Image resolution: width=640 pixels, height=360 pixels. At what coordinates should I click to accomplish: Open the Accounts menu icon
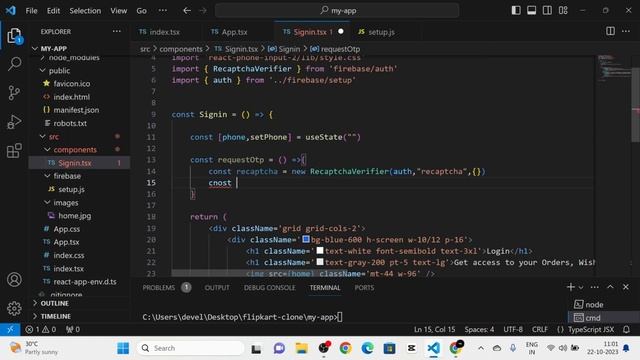click(14, 280)
